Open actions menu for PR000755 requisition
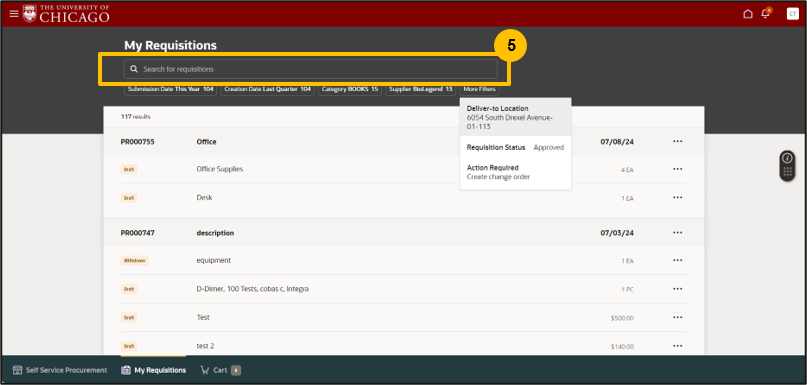The width and height of the screenshot is (807, 385). point(677,142)
